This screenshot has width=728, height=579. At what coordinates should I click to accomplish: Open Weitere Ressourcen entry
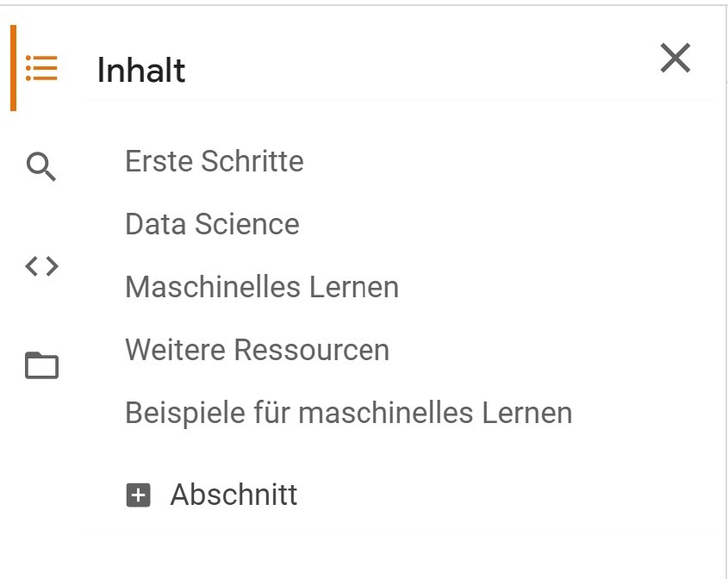pyautogui.click(x=258, y=350)
